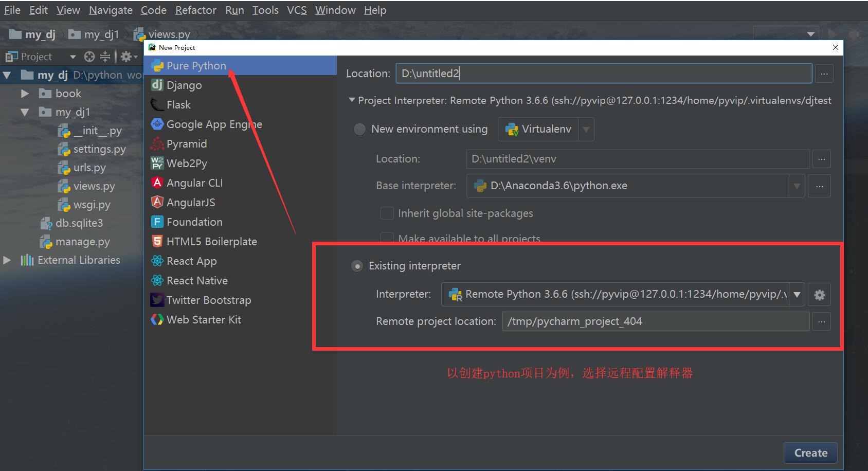Open interpreter settings gear icon
The image size is (868, 471).
(820, 295)
